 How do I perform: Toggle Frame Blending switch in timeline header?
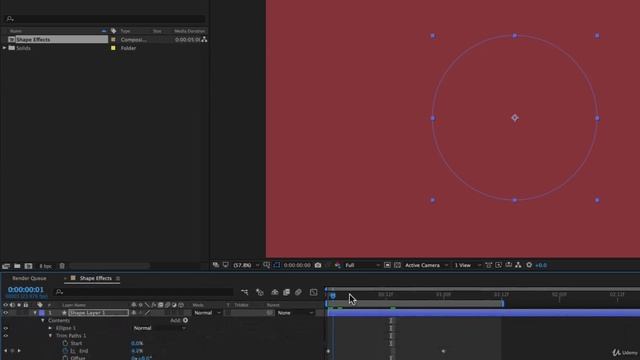pos(287,292)
